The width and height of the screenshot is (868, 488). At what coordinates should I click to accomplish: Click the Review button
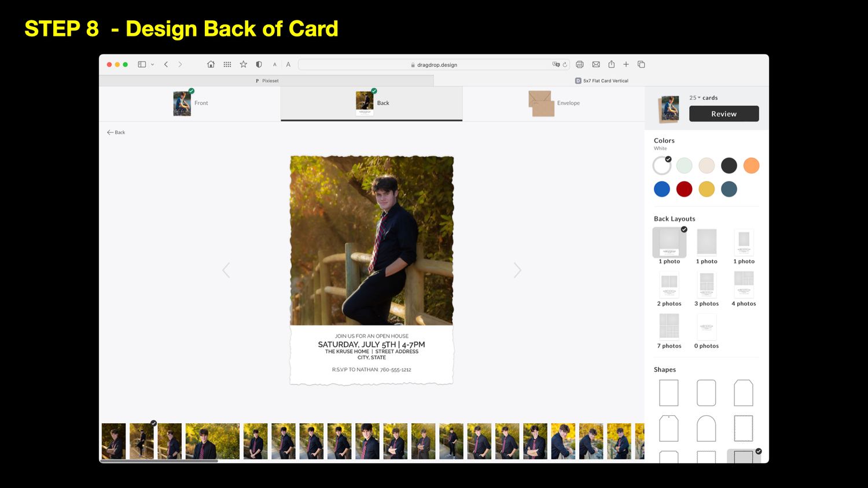[x=724, y=114]
